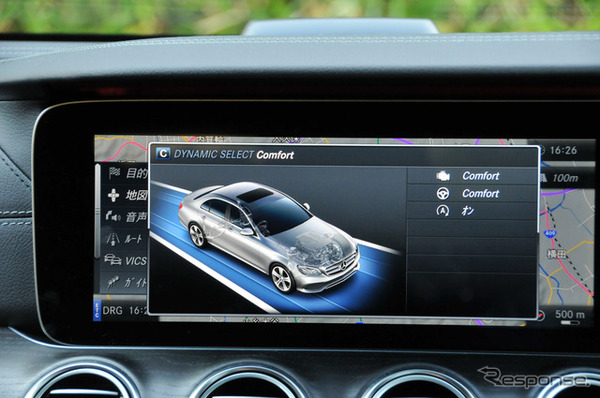Toggle the オン start/stop setting
The image size is (600, 398).
468,211
